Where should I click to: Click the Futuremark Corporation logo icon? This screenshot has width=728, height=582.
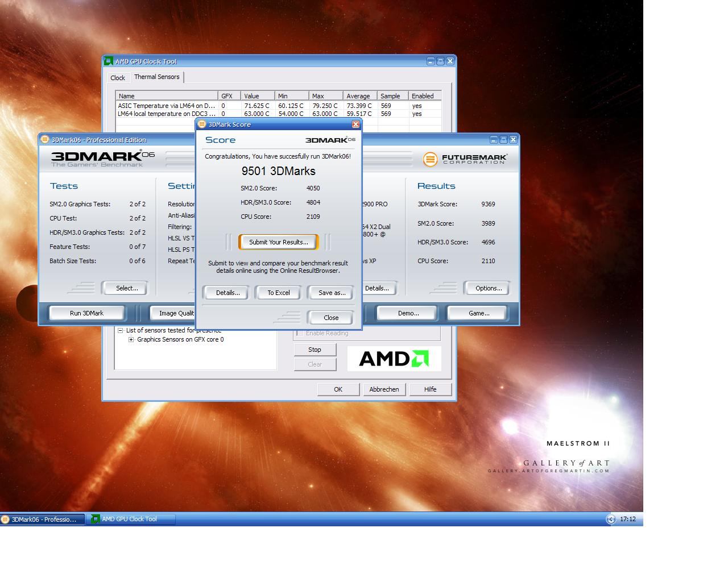coord(430,160)
